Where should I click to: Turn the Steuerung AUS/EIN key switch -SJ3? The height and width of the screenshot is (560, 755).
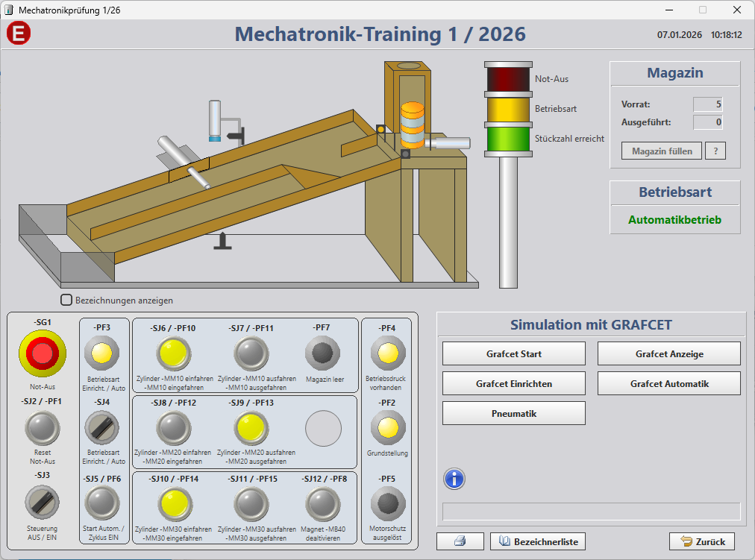point(43,498)
